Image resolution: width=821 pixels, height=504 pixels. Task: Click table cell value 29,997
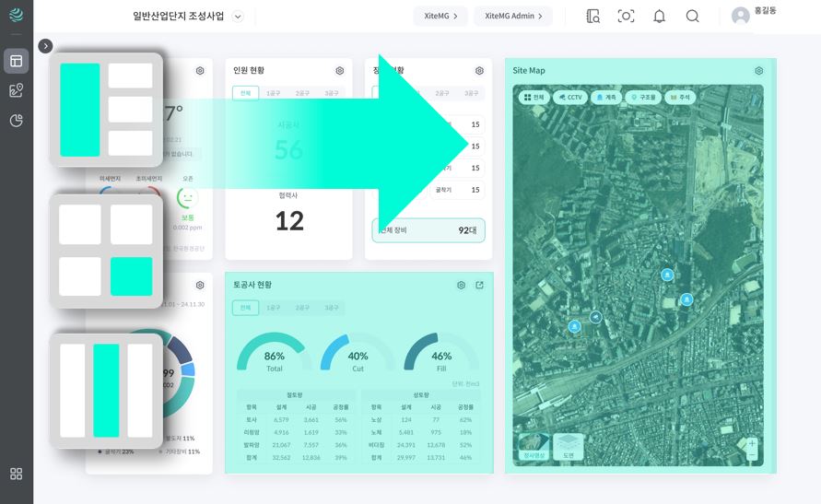tap(405, 457)
